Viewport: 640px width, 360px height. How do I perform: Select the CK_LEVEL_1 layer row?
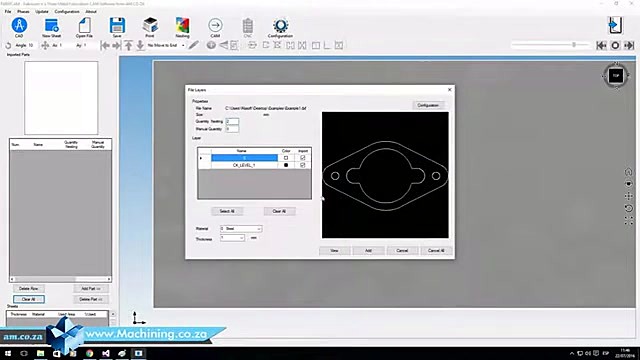coord(244,165)
